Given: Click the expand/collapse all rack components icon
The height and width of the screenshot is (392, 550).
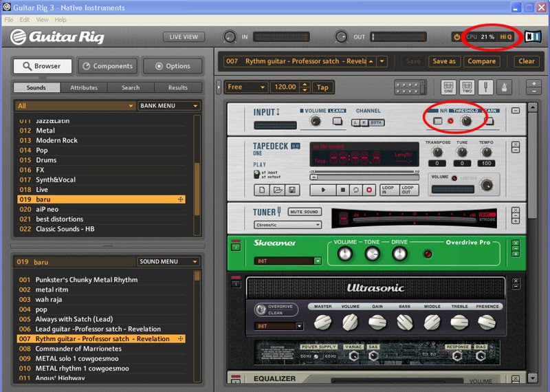Looking at the screenshot, I should tap(534, 87).
